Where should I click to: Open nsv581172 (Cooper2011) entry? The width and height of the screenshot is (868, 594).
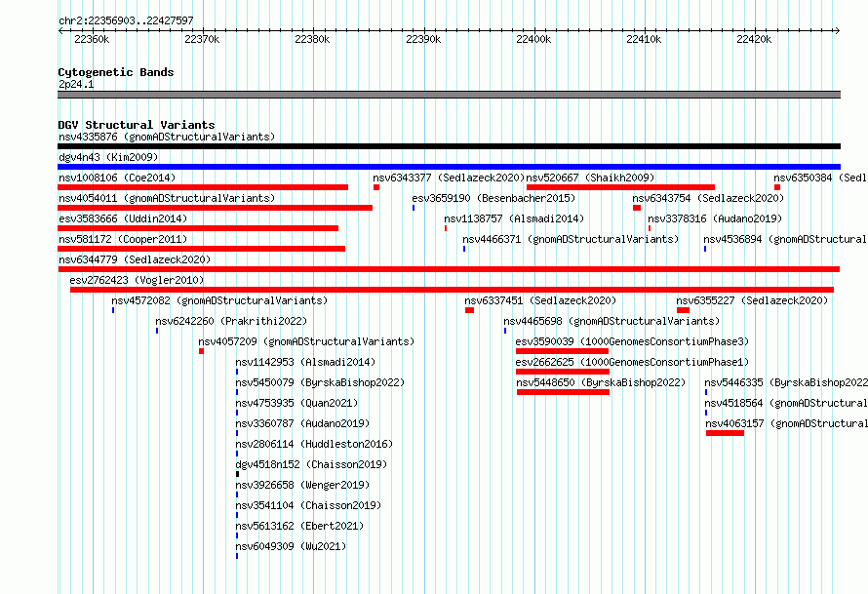[123, 239]
